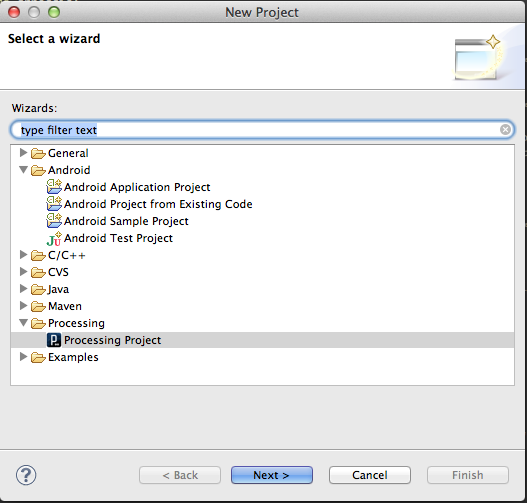Image resolution: width=527 pixels, height=503 pixels.
Task: Click the Processing folder icon
Action: point(38,324)
